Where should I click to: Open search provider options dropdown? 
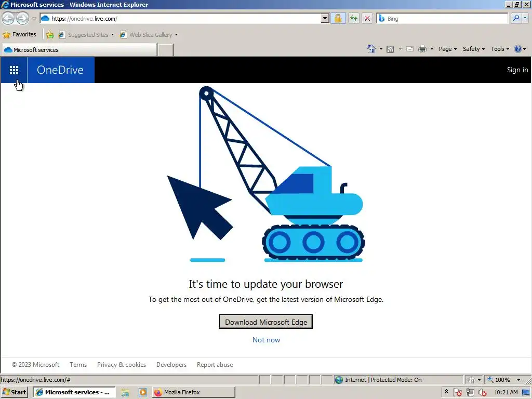point(525,18)
